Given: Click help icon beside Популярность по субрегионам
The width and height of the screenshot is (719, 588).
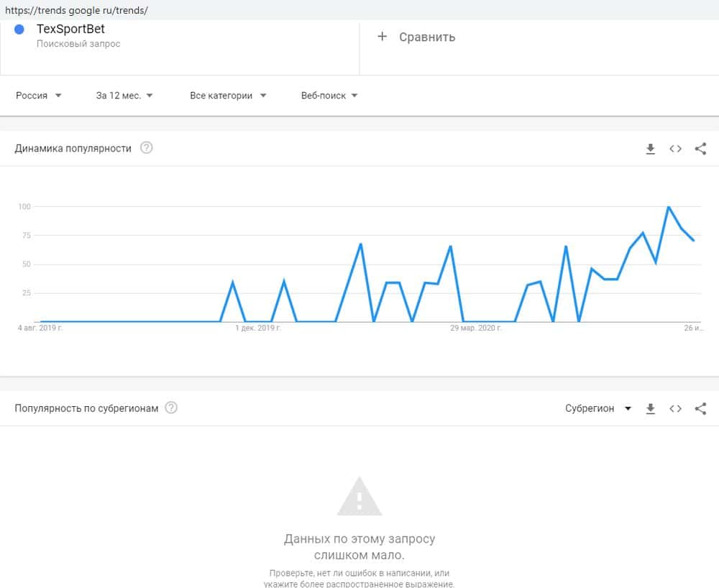Looking at the screenshot, I should point(171,408).
